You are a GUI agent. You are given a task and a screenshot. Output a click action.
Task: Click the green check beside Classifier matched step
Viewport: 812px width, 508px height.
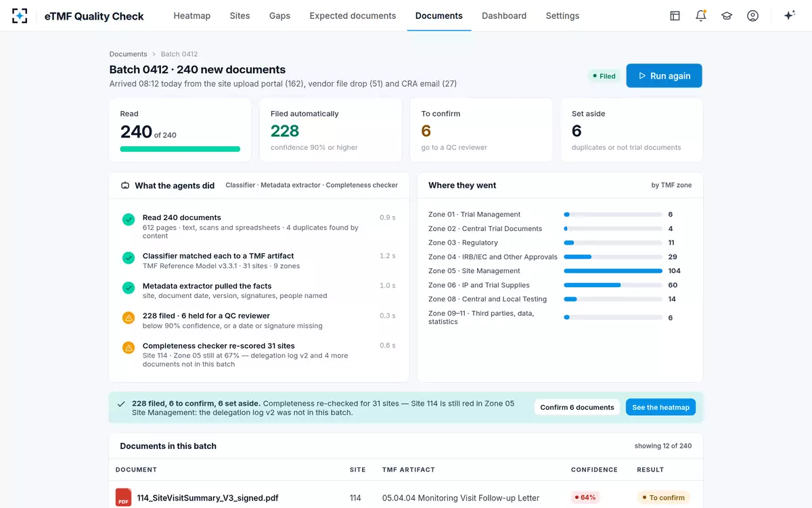pos(128,258)
